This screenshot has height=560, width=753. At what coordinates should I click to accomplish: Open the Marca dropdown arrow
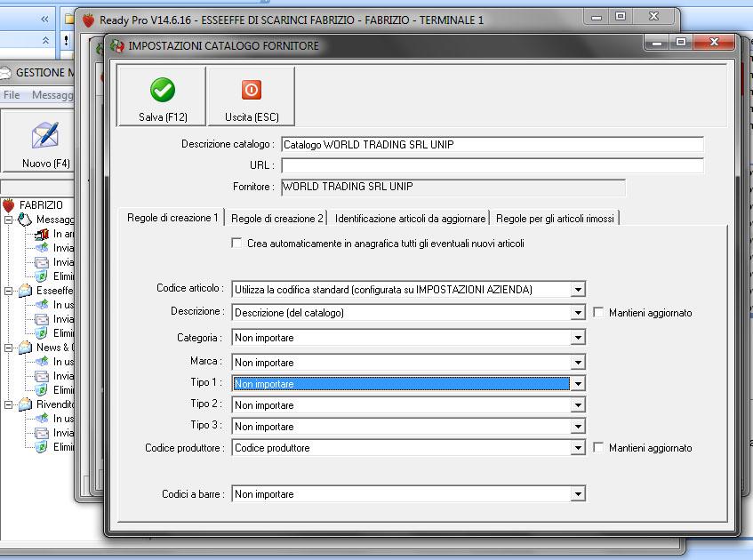(578, 363)
